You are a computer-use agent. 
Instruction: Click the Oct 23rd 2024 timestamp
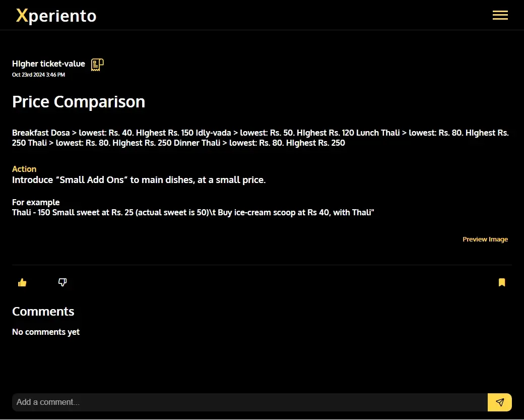coord(38,75)
